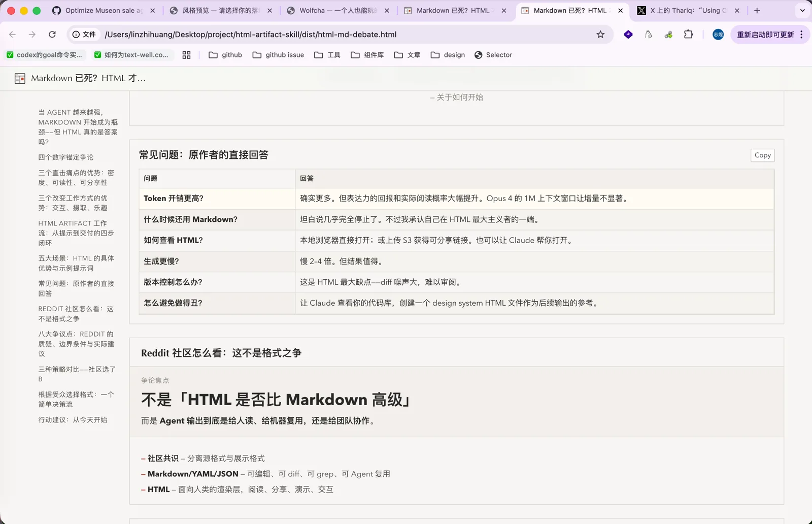Click the Copy button on the FAQ table
The height and width of the screenshot is (524, 812).
(x=762, y=155)
